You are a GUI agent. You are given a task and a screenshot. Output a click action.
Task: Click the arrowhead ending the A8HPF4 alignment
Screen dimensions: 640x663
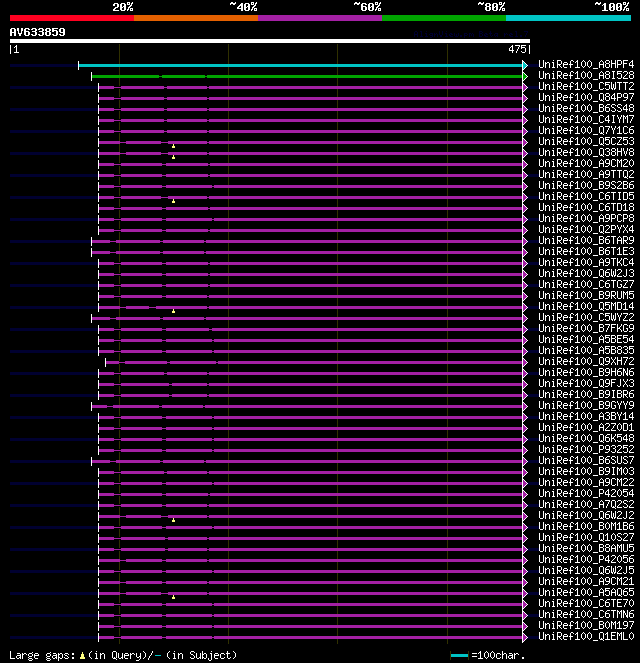[x=525, y=65]
